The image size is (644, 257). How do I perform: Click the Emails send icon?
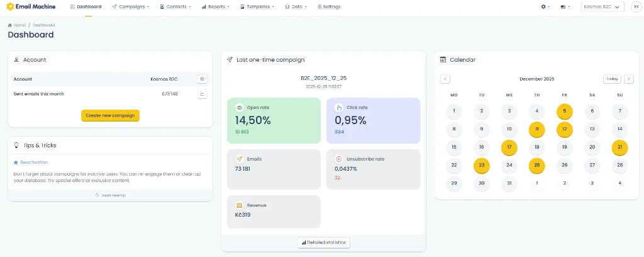[x=240, y=159]
